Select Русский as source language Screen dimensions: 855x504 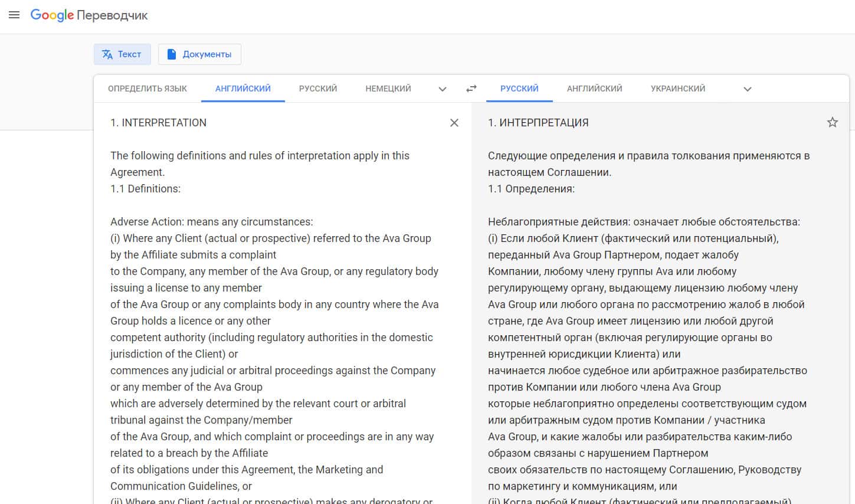(317, 89)
